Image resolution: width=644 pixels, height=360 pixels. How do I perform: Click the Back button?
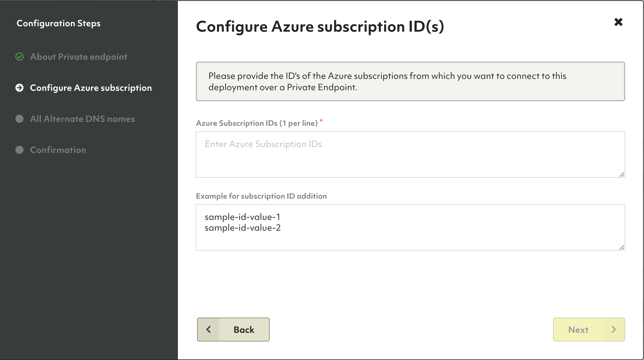pyautogui.click(x=233, y=330)
